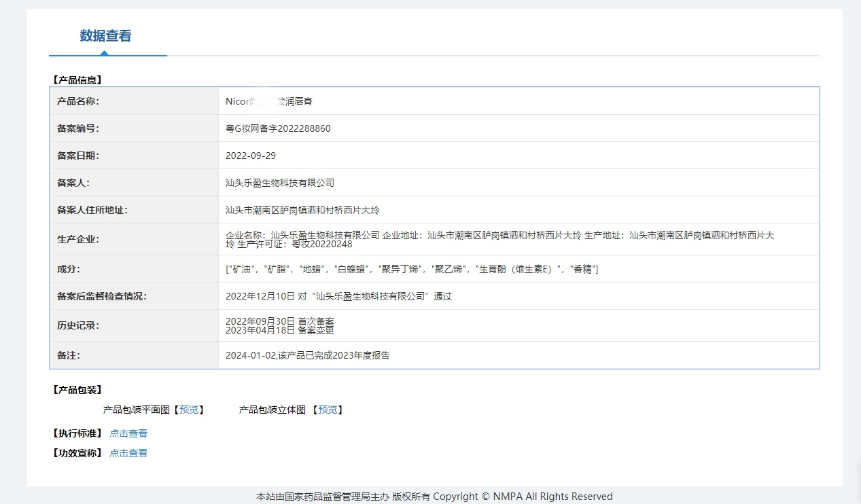Select the filing number 粤G妆网备字2022288860
The image size is (861, 504).
pyautogui.click(x=278, y=128)
